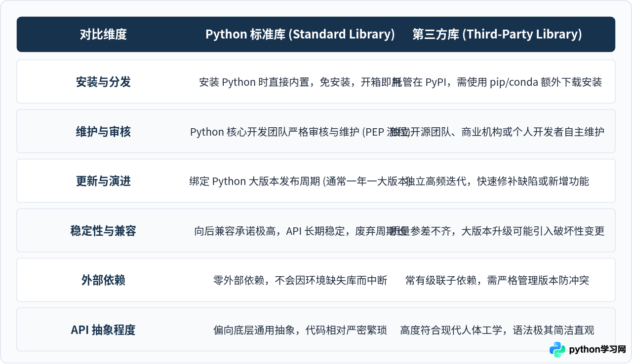
Task: Select the text "需使用 pip/conda 额外下载安装"
Action: 529,82
